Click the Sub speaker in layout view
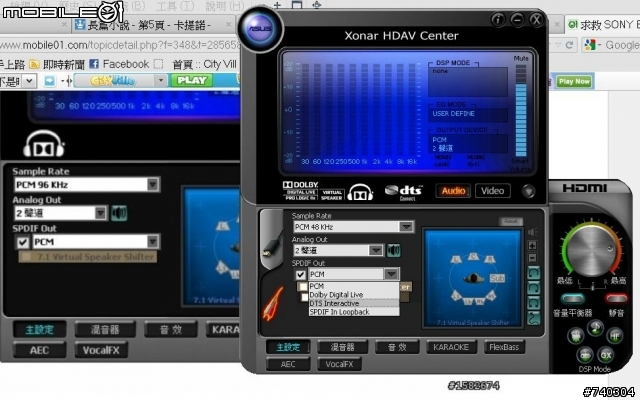640x400 pixels. [x=497, y=278]
